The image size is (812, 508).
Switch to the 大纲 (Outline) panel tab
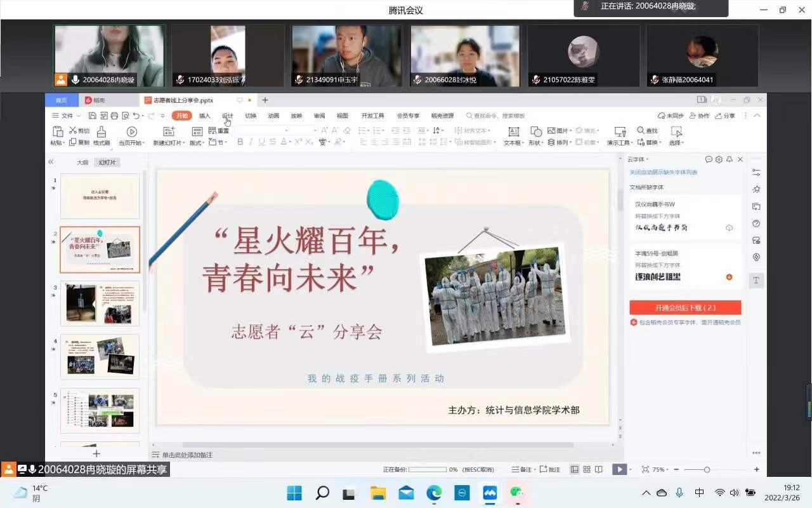coord(82,163)
